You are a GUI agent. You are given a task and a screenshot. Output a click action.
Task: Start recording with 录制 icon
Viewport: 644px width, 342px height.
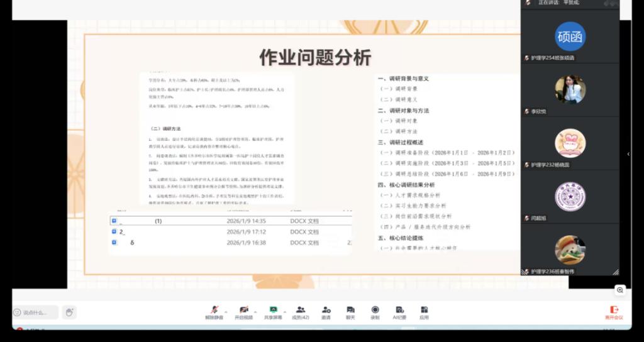tap(375, 311)
